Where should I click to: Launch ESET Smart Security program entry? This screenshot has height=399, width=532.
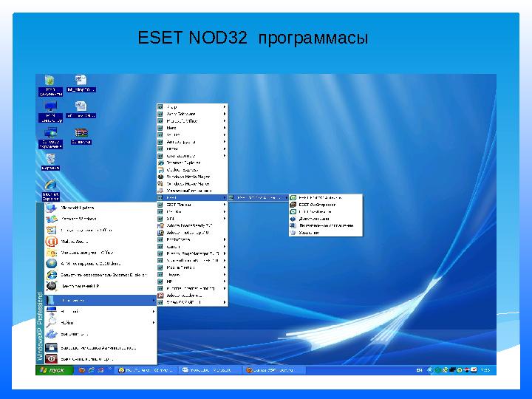coord(325,197)
